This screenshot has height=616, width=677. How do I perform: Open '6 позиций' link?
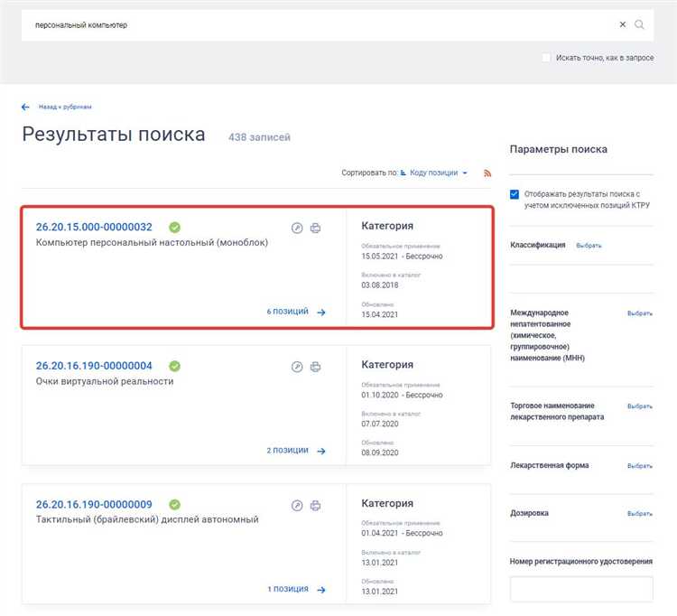pyautogui.click(x=288, y=312)
